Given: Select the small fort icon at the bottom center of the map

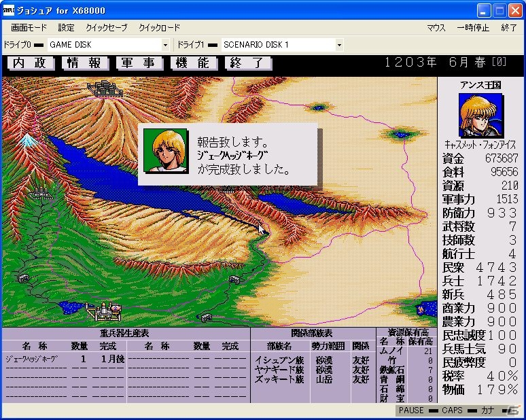Looking at the screenshot, I should click(207, 317).
